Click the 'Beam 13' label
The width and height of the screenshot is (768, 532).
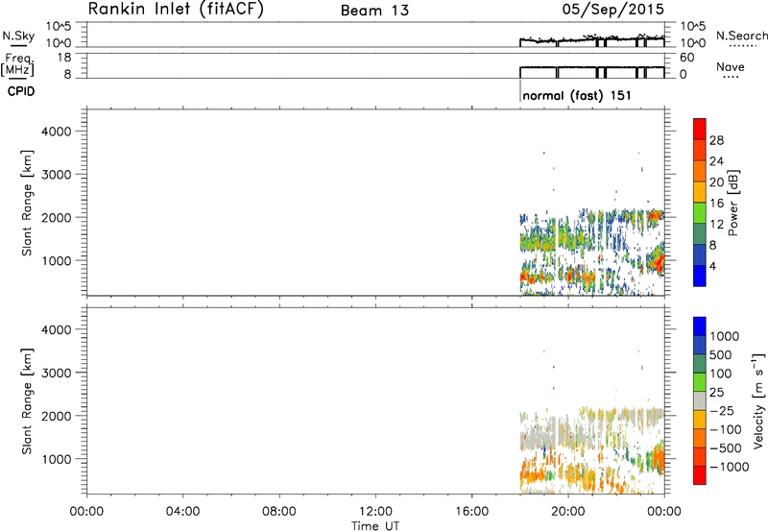pos(374,11)
